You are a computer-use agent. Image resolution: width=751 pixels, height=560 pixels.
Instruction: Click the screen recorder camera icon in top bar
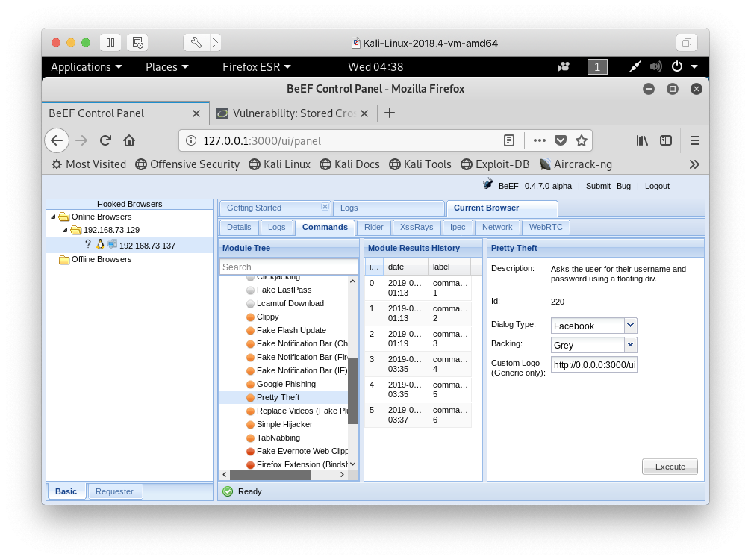[x=563, y=67]
